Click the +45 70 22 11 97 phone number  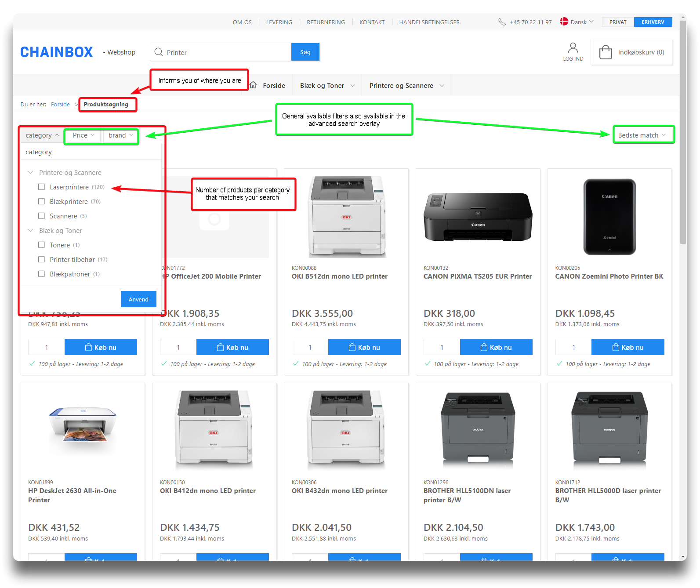(x=530, y=22)
